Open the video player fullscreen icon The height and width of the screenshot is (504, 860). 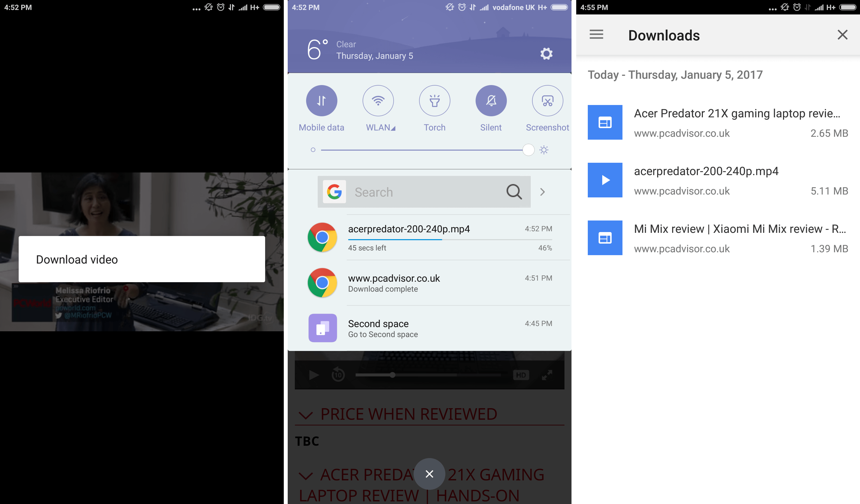click(547, 375)
